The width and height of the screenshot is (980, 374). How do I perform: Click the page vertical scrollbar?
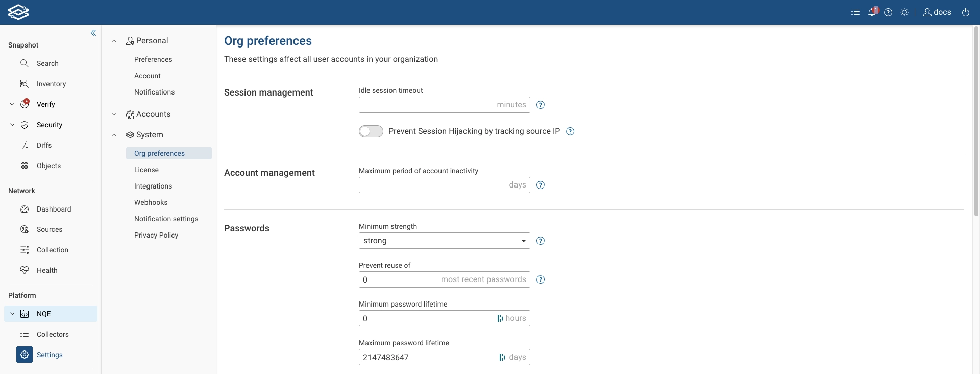coord(976,121)
